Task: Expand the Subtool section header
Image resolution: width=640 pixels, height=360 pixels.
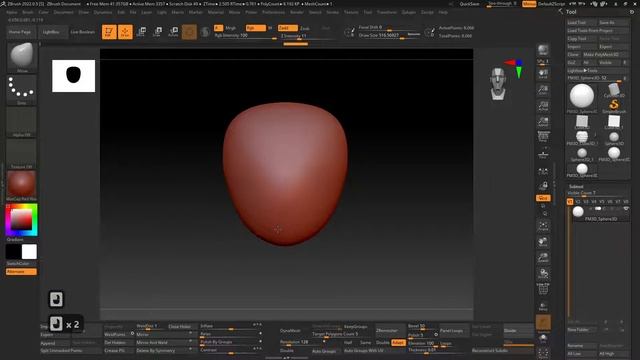Action: tap(576, 187)
